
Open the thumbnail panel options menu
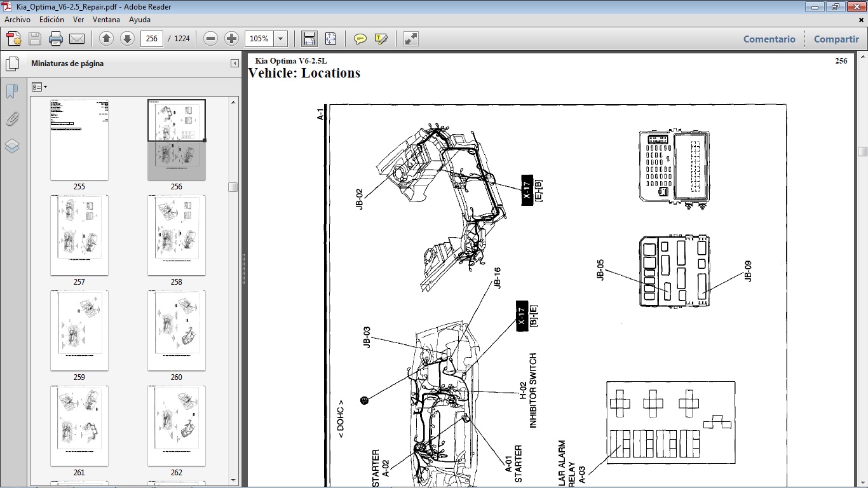coord(39,86)
